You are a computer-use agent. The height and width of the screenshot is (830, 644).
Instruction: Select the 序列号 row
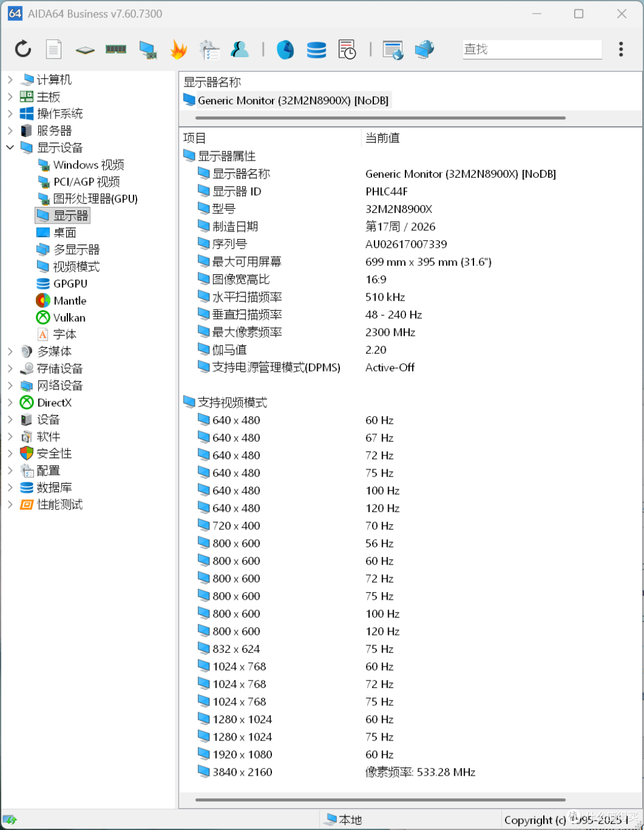click(x=409, y=244)
